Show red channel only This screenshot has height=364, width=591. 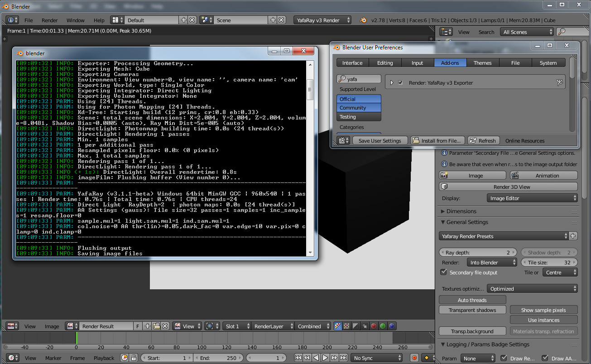click(x=374, y=326)
